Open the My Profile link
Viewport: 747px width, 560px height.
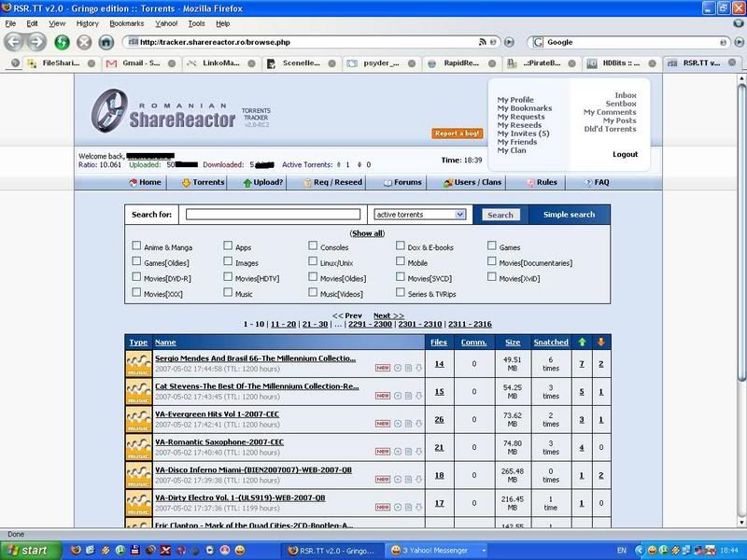(515, 100)
